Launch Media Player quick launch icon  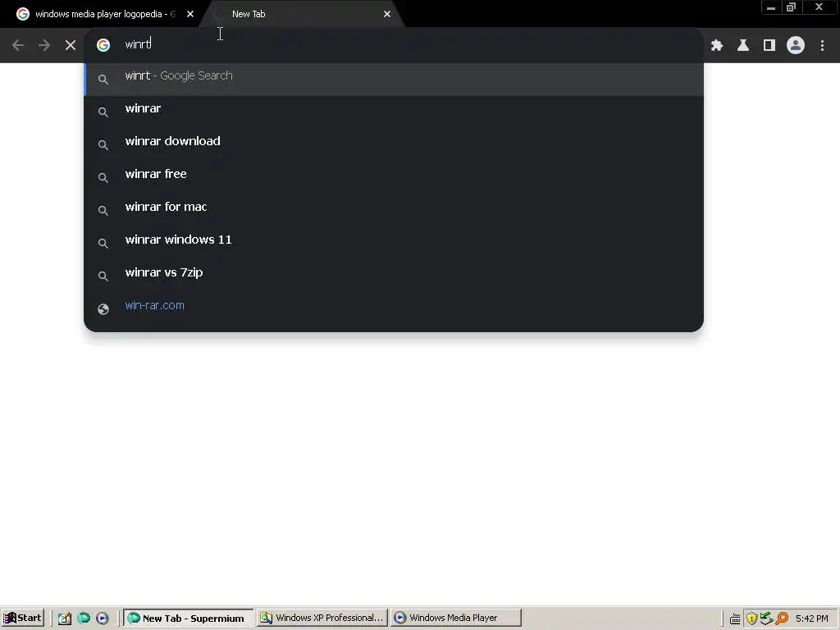point(103,619)
